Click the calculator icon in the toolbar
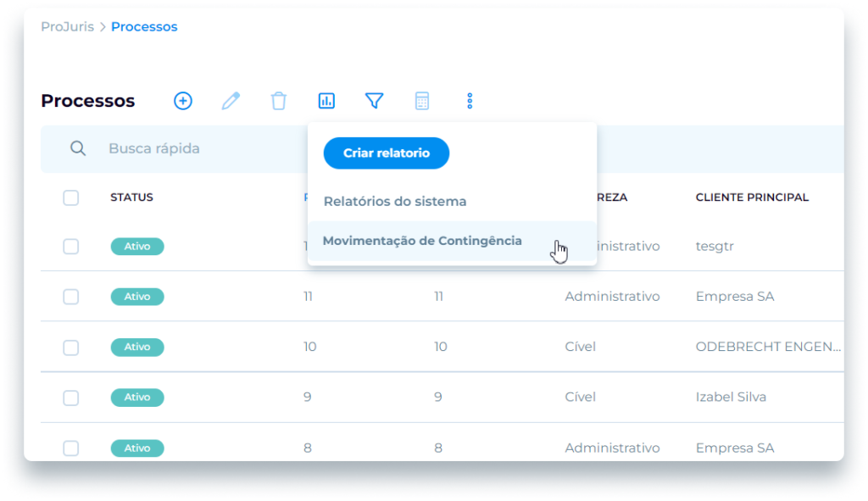The height and width of the screenshot is (501, 868). tap(422, 100)
